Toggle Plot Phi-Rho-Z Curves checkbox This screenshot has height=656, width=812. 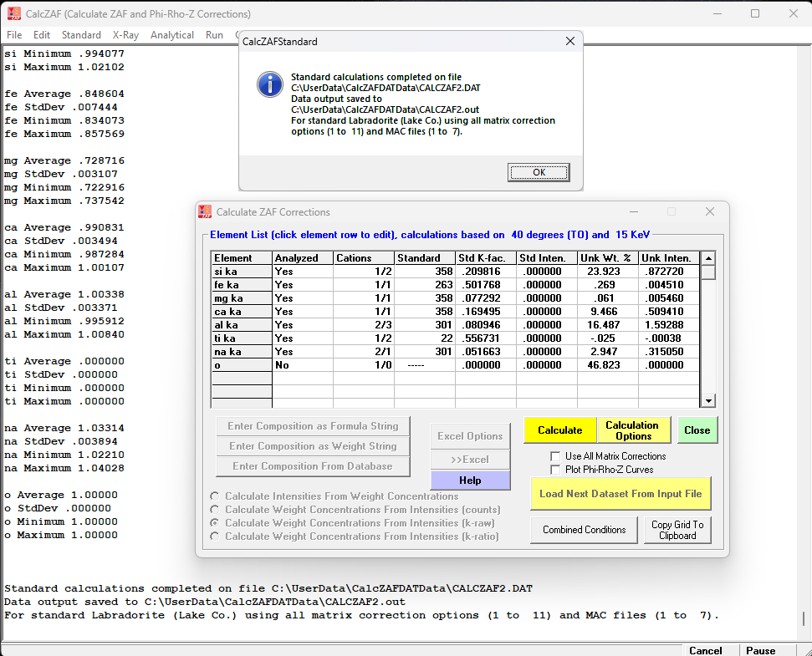(555, 470)
